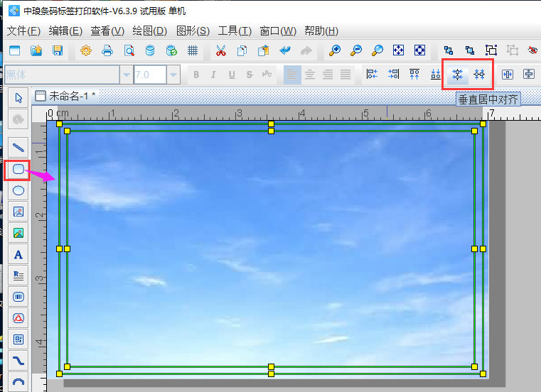The height and width of the screenshot is (392, 541).
Task: Zoom out with the minus magnifier
Action: click(355, 50)
